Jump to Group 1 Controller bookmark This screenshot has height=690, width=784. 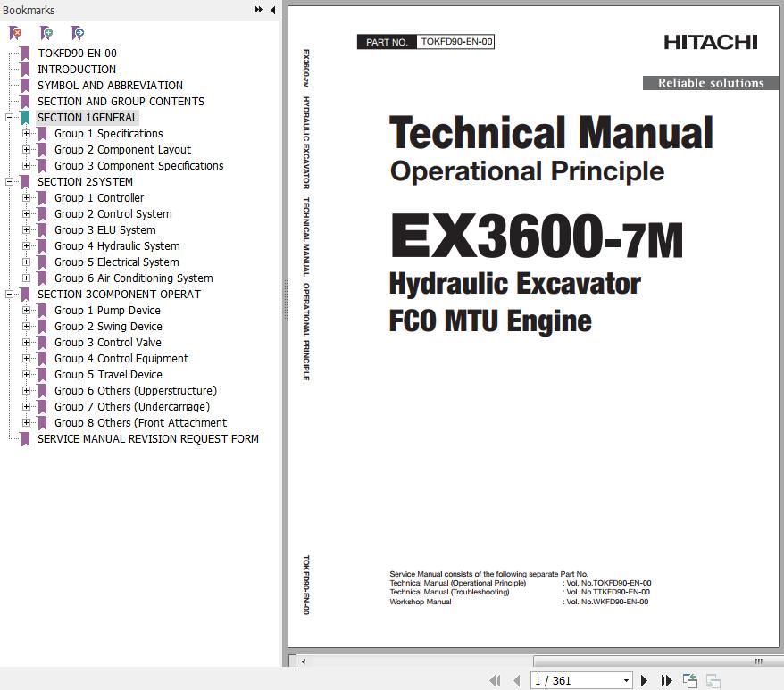point(99,198)
